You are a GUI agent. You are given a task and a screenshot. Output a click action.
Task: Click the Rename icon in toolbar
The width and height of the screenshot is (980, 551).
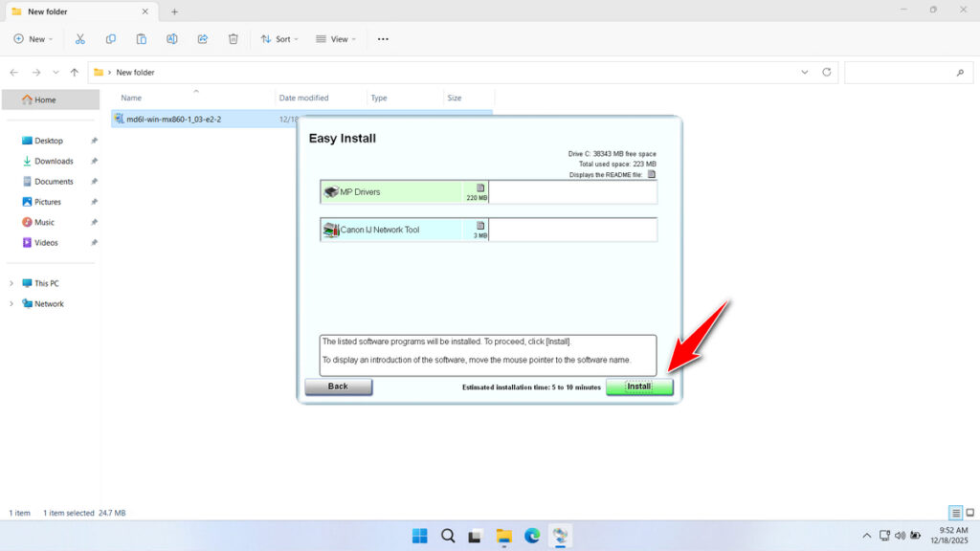pyautogui.click(x=172, y=39)
